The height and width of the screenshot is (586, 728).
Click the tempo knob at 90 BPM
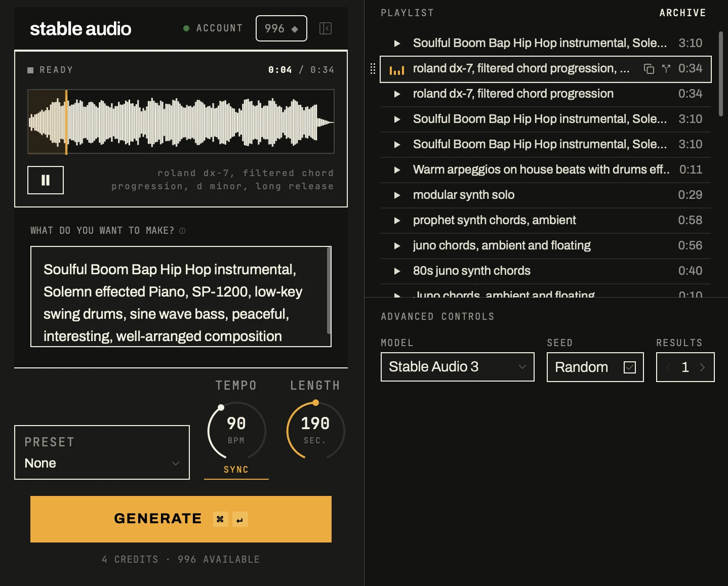pos(236,430)
